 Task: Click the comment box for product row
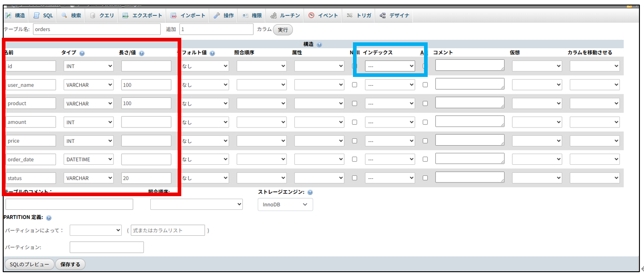click(470, 102)
